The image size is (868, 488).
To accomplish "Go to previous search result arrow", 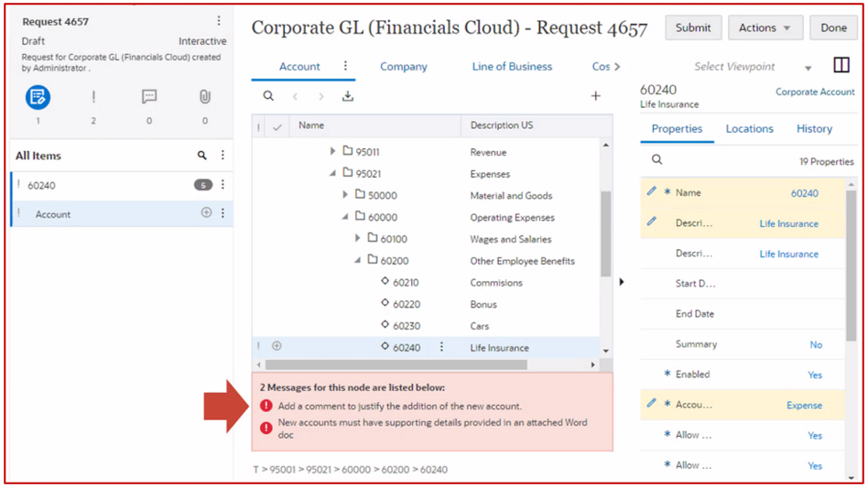I will pos(296,97).
